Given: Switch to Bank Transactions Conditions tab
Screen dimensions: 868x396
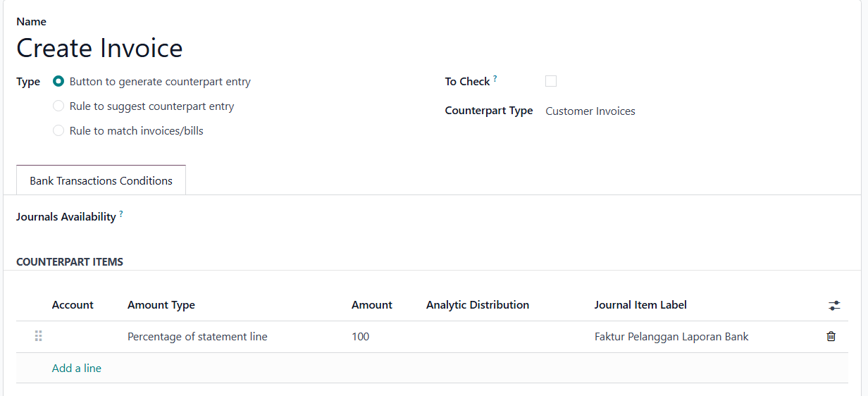Looking at the screenshot, I should (101, 180).
